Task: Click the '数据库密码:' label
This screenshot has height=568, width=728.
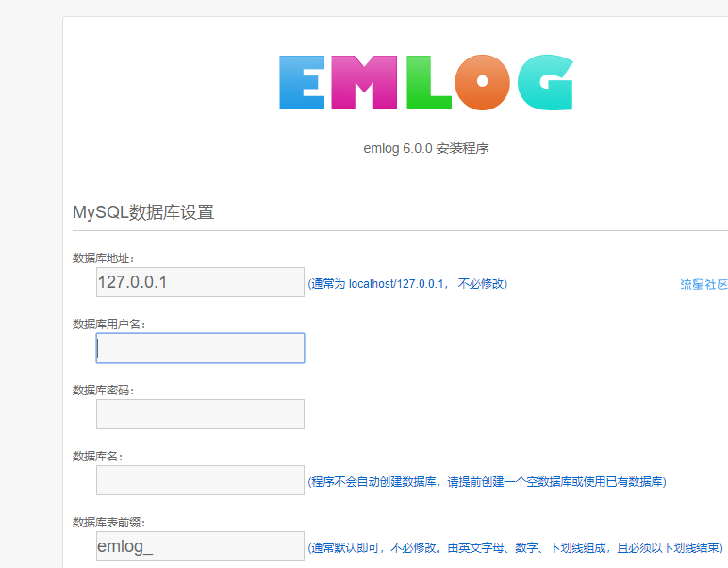Action: point(103,390)
